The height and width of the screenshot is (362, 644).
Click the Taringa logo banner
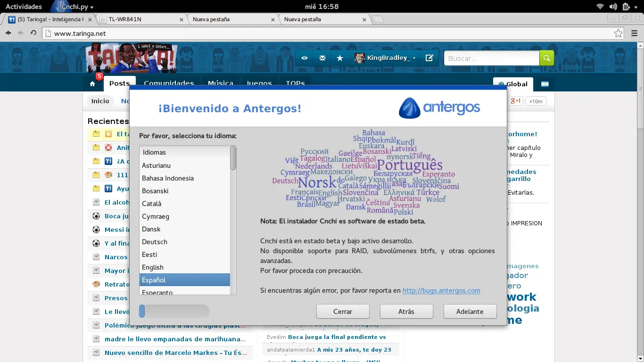(x=132, y=58)
